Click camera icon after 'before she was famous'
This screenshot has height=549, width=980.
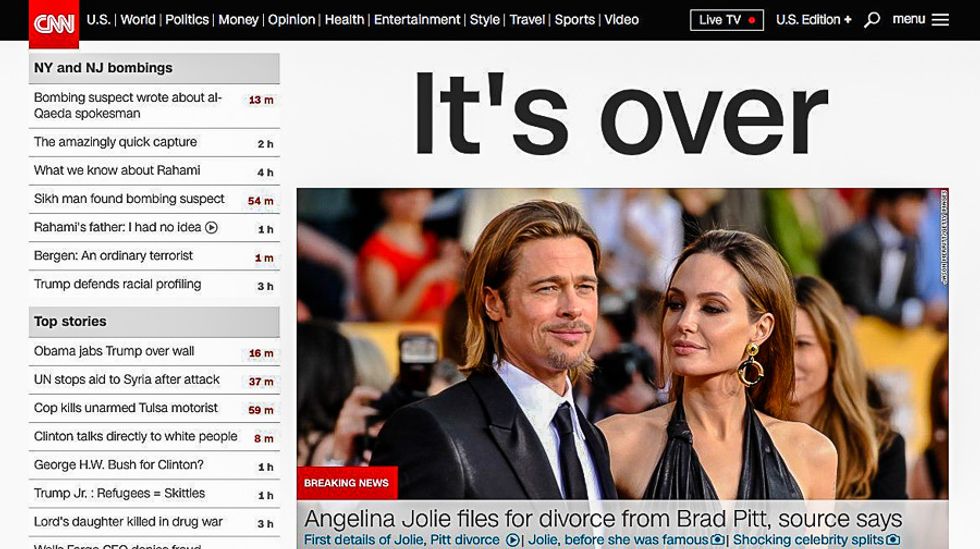click(717, 540)
